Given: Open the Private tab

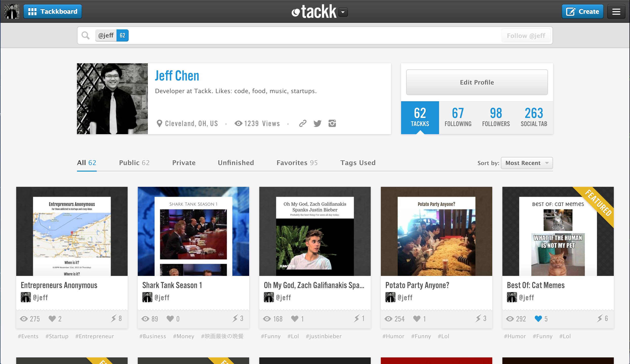Looking at the screenshot, I should pos(184,163).
